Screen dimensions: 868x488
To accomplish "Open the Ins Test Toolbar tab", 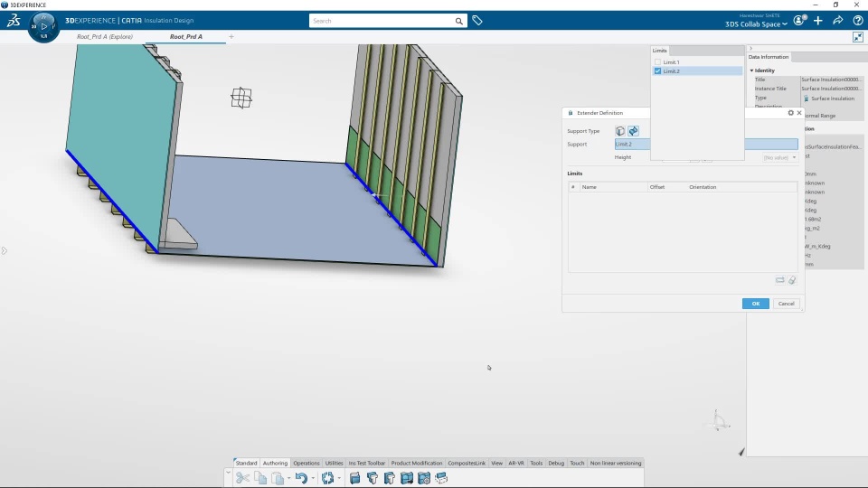I will coord(367,463).
